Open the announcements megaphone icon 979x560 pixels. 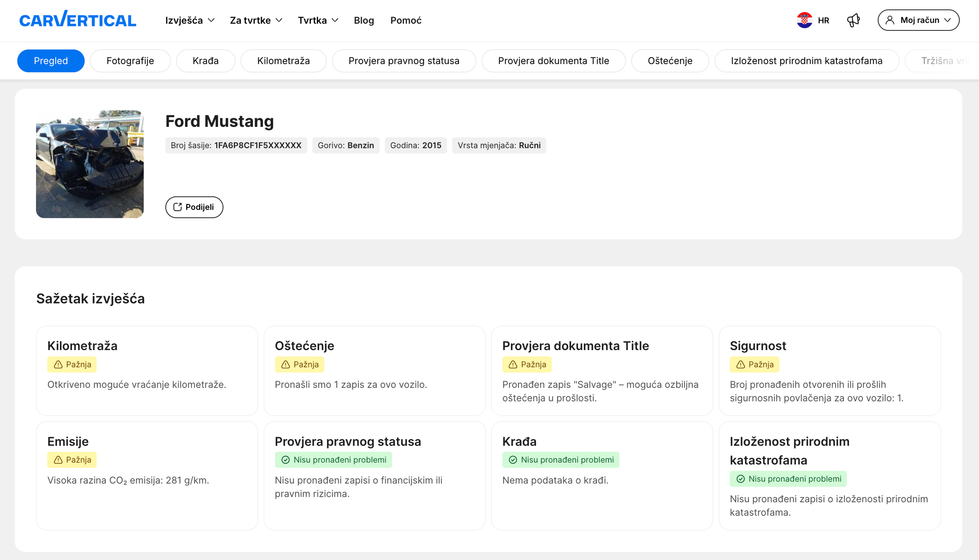coord(853,20)
